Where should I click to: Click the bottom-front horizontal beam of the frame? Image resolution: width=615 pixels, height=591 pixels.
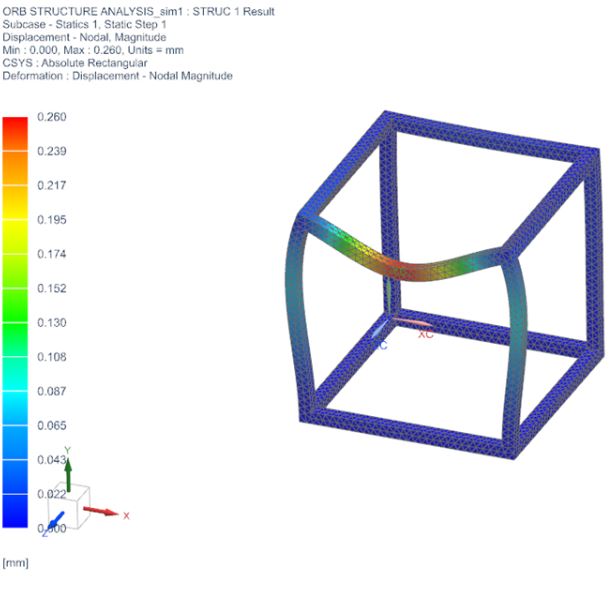pos(407,433)
